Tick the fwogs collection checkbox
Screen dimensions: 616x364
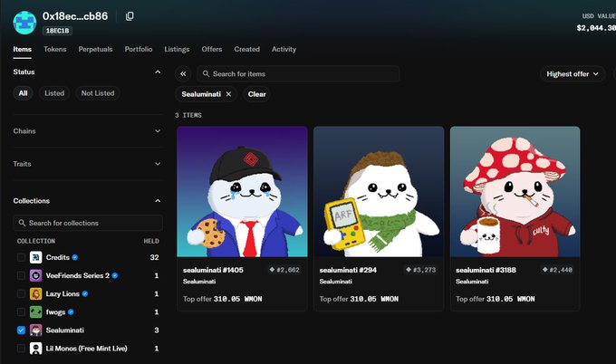coord(21,312)
